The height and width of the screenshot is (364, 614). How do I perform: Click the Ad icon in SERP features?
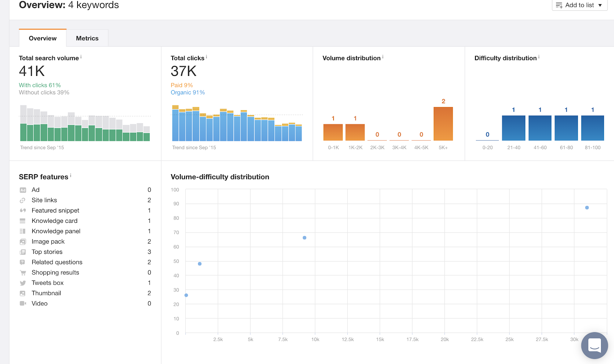click(23, 190)
